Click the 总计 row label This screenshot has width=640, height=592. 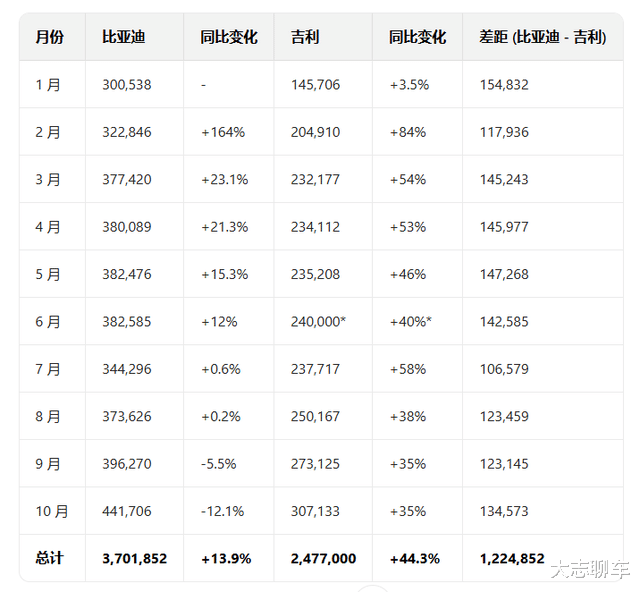(49, 558)
